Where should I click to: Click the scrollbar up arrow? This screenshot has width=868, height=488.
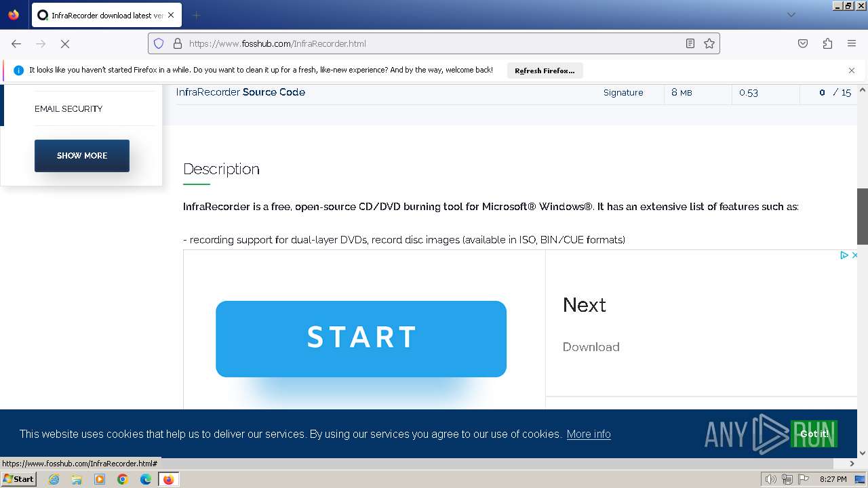tap(863, 89)
